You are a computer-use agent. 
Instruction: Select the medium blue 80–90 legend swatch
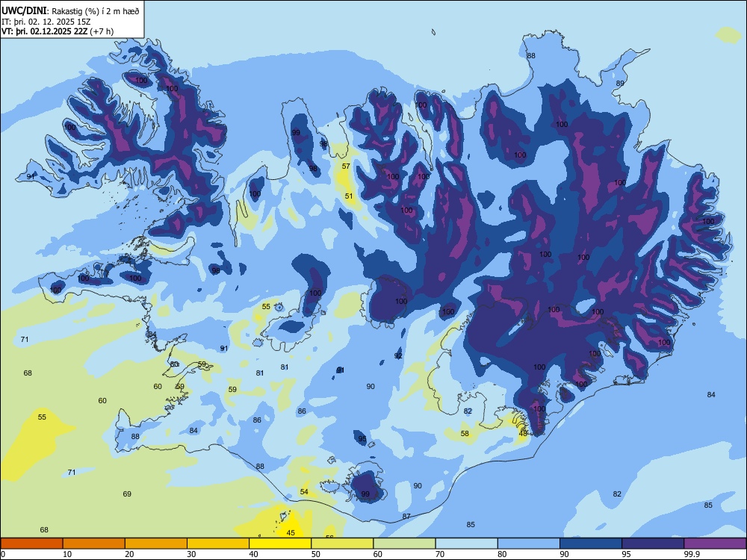point(529,544)
